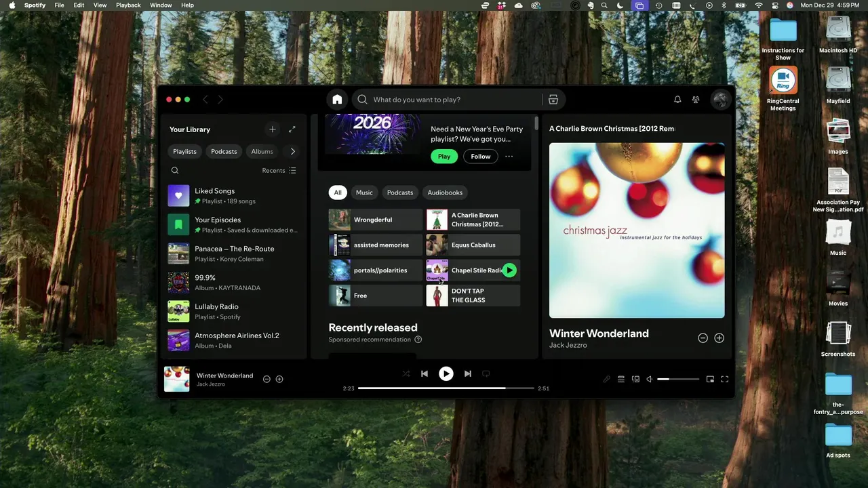Screen dimensions: 868x488
Task: Open the Playback menu
Action: [x=128, y=5]
